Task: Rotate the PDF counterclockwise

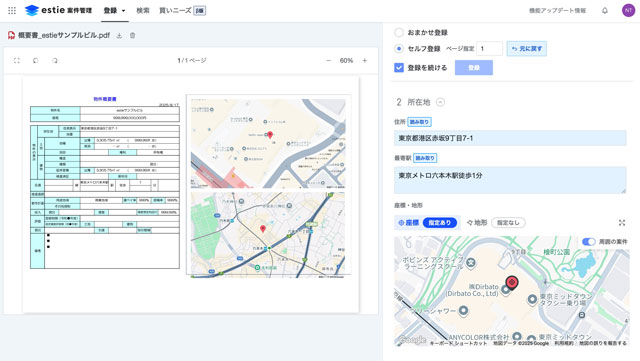Action: coord(36,60)
